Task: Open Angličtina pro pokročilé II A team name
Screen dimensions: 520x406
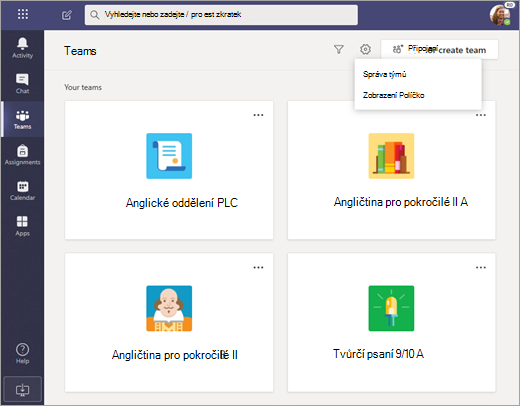Action: tap(401, 202)
